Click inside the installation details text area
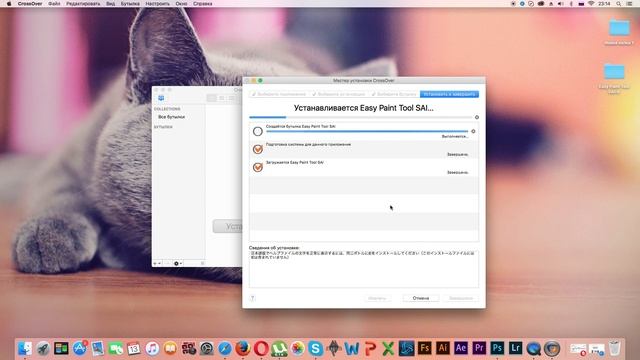Screen dimensions: 640x360 [x=364, y=269]
